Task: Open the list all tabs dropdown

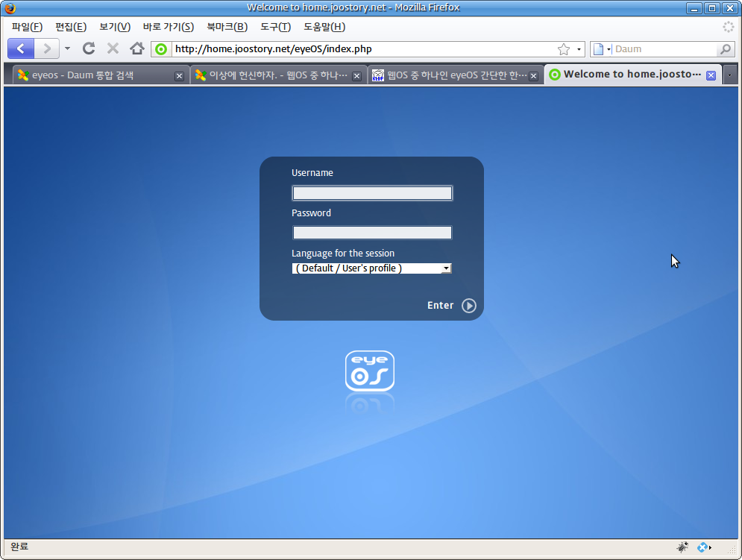Action: [729, 75]
